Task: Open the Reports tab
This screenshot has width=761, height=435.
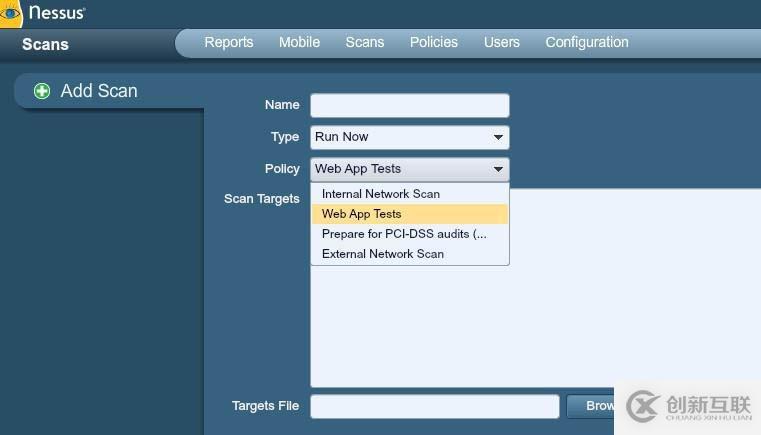Action: (229, 42)
